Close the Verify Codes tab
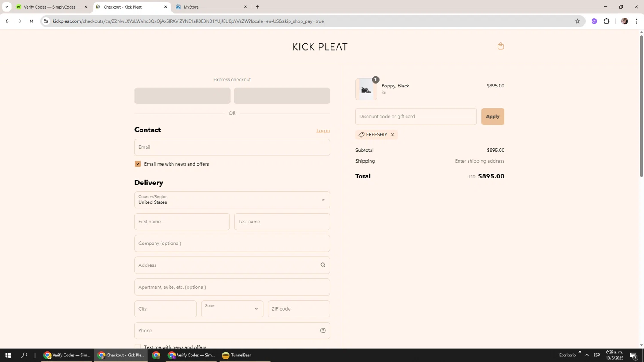This screenshot has width=644, height=362. [85, 7]
